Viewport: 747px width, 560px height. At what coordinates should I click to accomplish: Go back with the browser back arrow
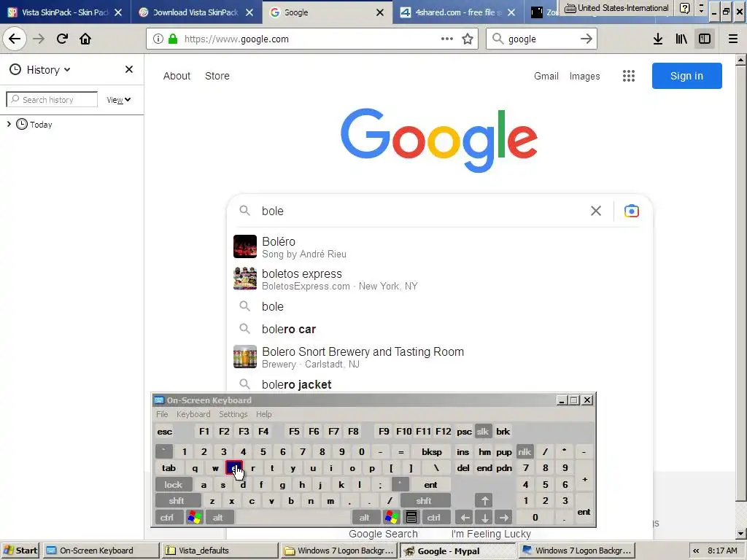coord(15,39)
